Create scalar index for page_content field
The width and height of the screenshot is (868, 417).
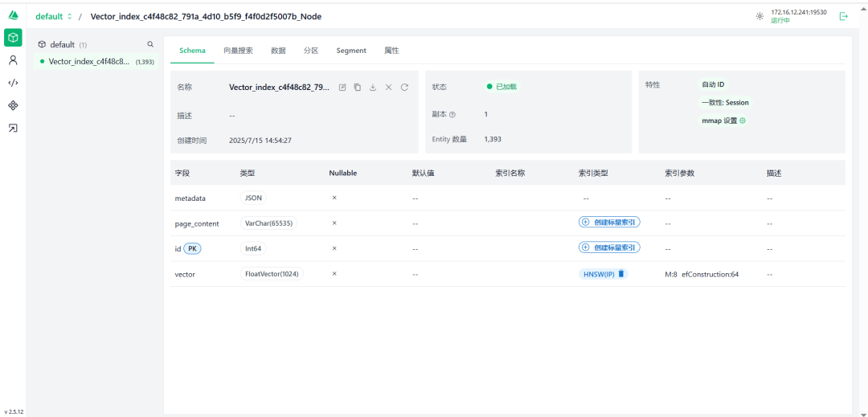click(x=609, y=223)
